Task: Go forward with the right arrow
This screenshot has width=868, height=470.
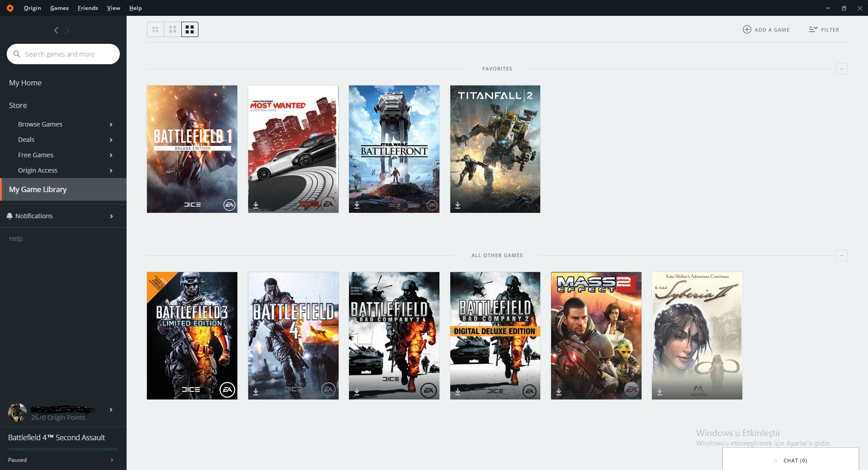Action: [67, 30]
